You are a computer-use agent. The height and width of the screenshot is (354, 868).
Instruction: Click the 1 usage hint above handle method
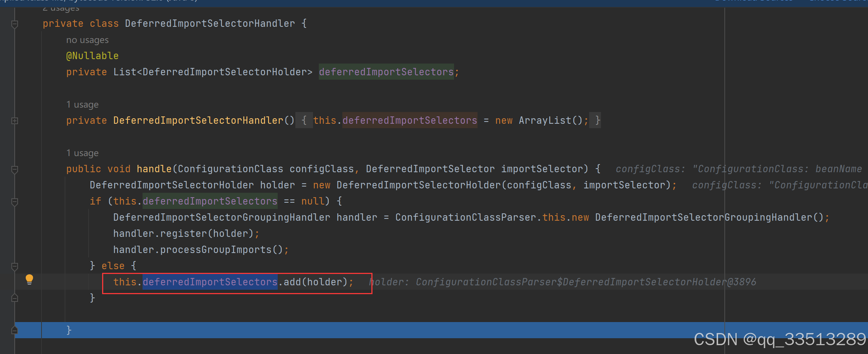tap(82, 153)
